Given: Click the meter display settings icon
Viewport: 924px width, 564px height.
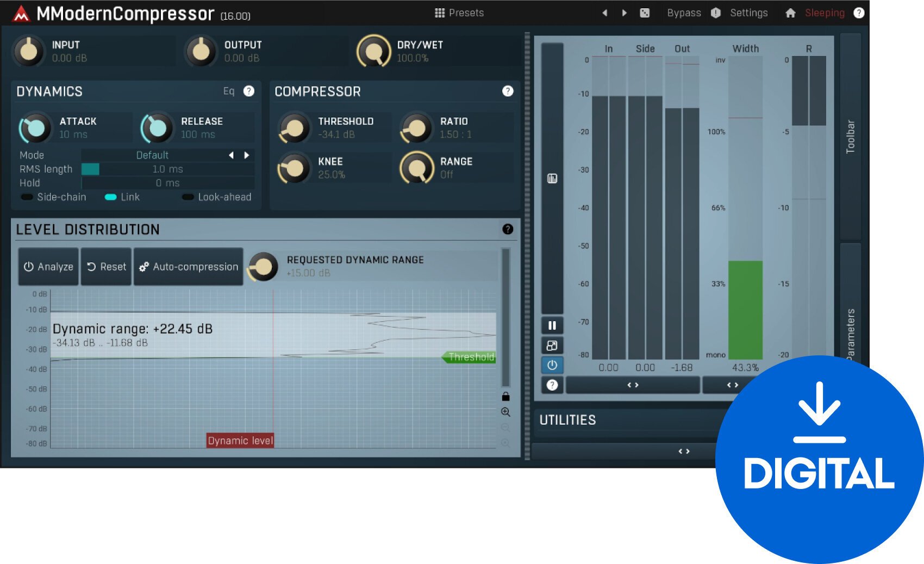Looking at the screenshot, I should pyautogui.click(x=552, y=178).
